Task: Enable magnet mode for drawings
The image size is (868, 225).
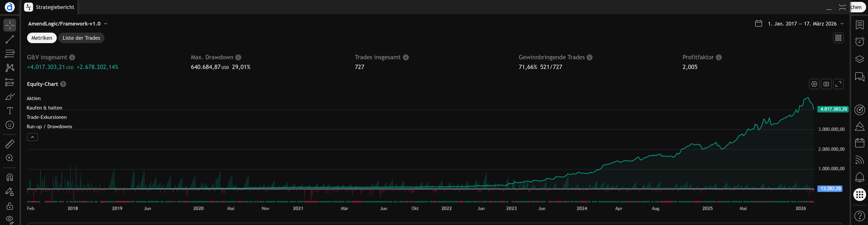Action: pyautogui.click(x=9, y=177)
